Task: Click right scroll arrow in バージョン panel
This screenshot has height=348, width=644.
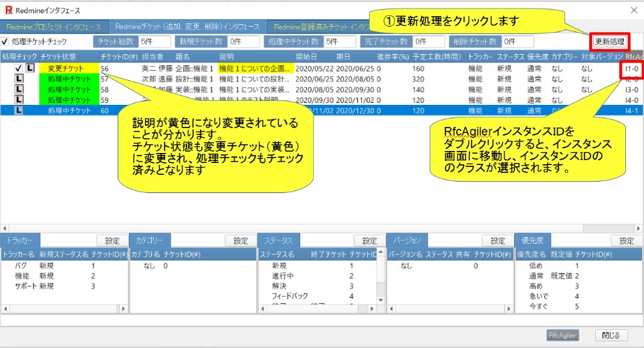Action: tap(509, 309)
